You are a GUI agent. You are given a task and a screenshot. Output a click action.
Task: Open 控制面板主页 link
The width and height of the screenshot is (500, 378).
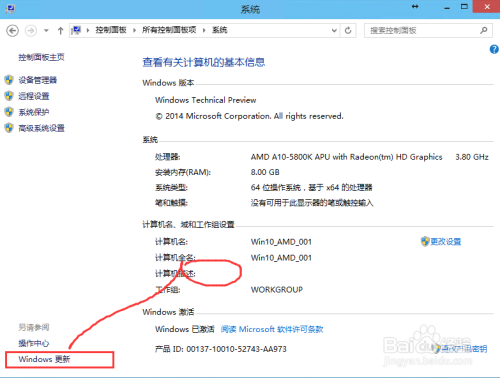point(41,57)
